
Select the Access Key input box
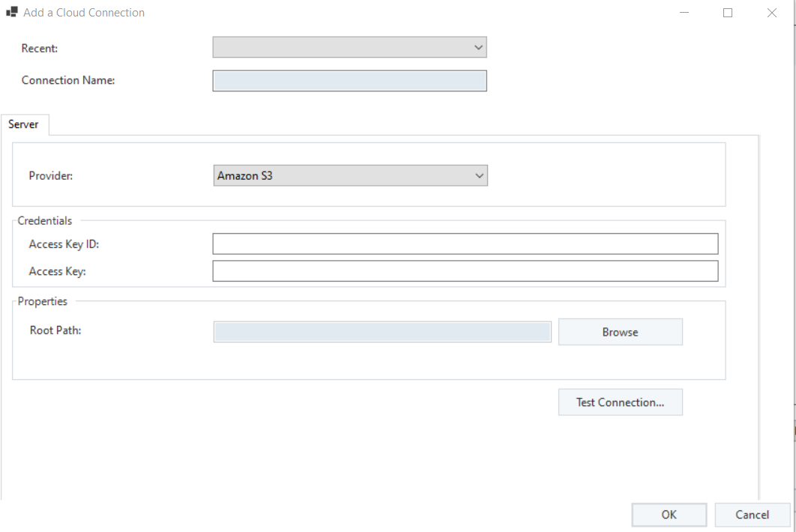tap(465, 271)
